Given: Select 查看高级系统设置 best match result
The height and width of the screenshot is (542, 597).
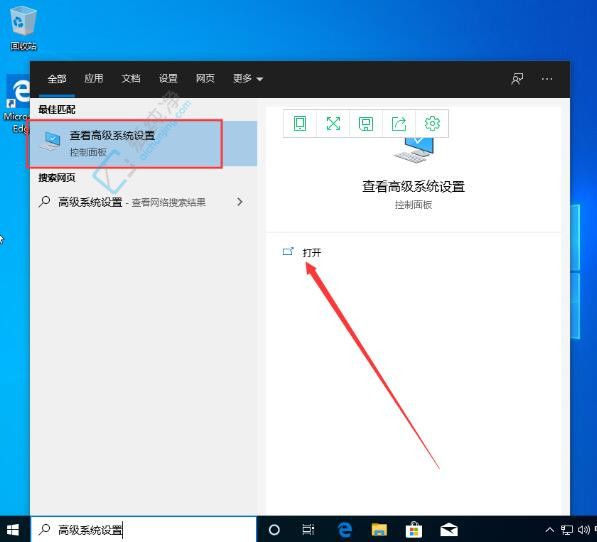Looking at the screenshot, I should click(143, 143).
